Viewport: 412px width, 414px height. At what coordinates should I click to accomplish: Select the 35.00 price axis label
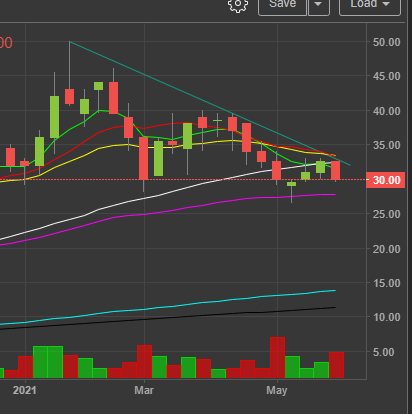387,145
